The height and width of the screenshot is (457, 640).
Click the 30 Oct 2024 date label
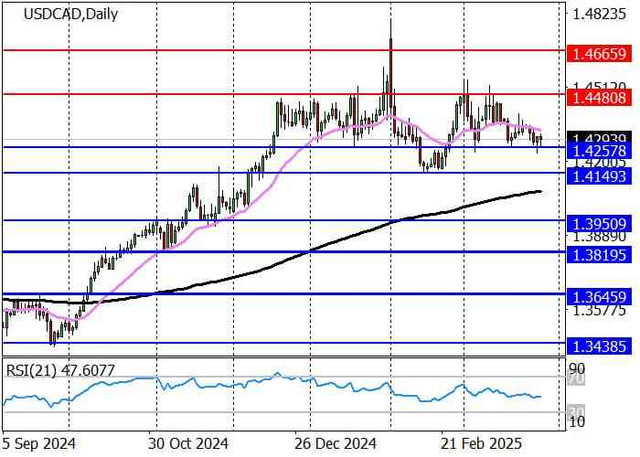[188, 444]
